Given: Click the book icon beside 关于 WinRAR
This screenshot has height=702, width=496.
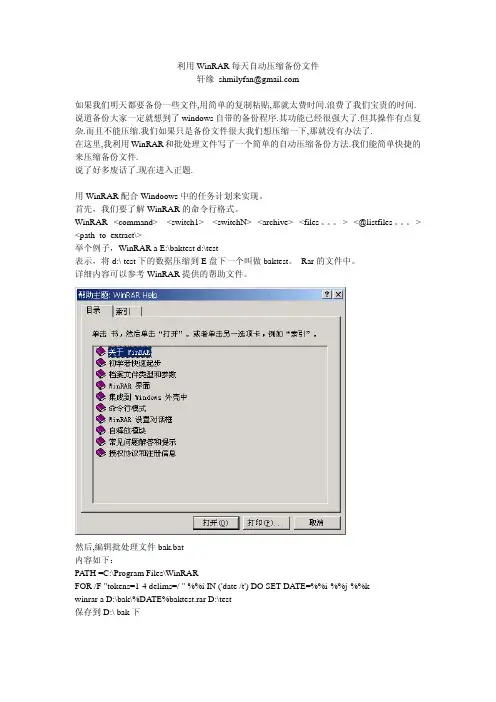Looking at the screenshot, I should tap(101, 351).
